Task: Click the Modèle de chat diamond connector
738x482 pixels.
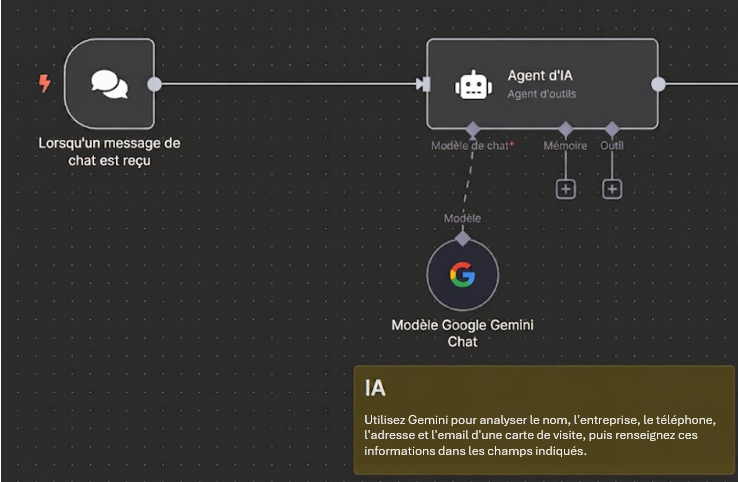Action: click(x=473, y=129)
